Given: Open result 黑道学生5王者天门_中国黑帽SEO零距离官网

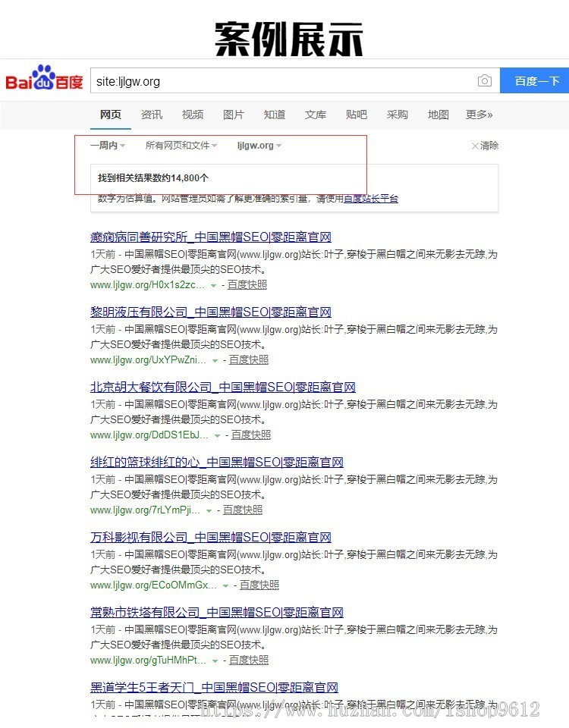Looking at the screenshot, I should click(214, 687).
